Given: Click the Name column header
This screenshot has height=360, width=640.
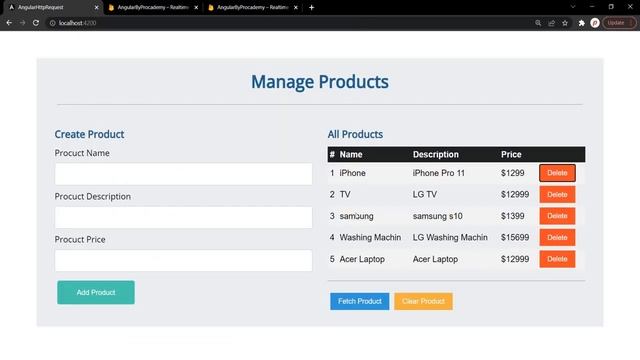Looking at the screenshot, I should tap(351, 155).
